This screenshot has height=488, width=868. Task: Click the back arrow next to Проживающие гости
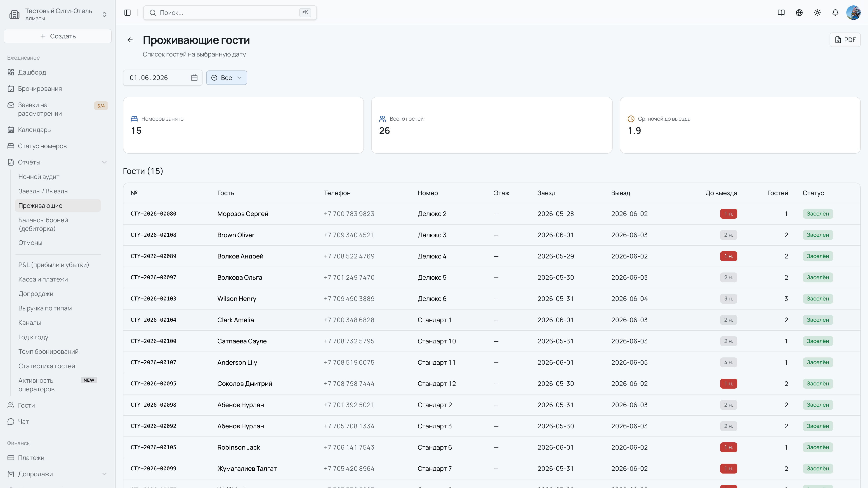(130, 40)
